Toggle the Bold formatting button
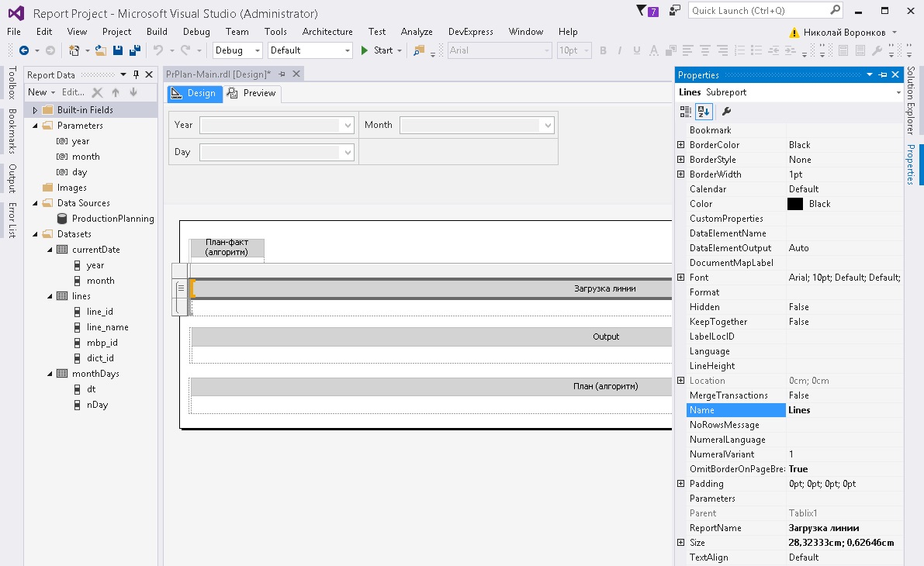Image resolution: width=924 pixels, height=566 pixels. click(603, 50)
